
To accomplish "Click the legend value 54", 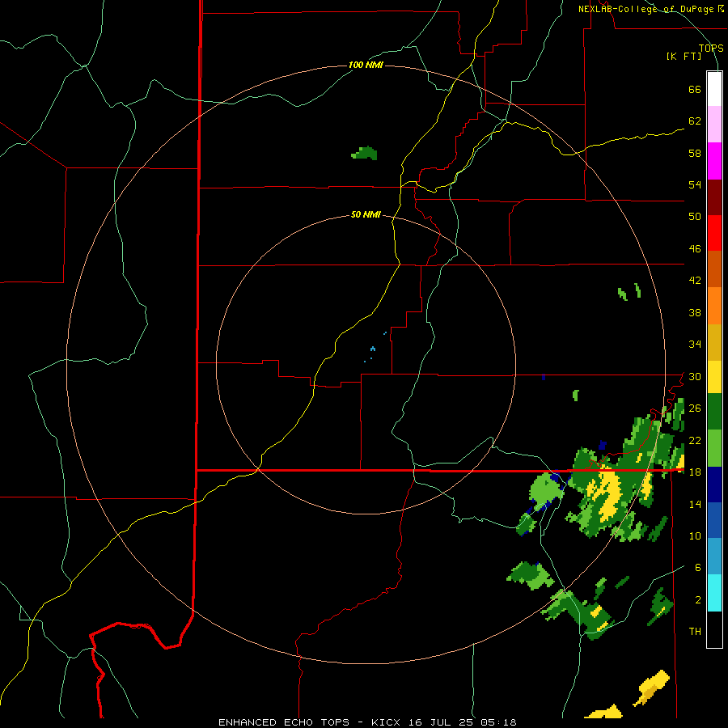I will [x=695, y=184].
